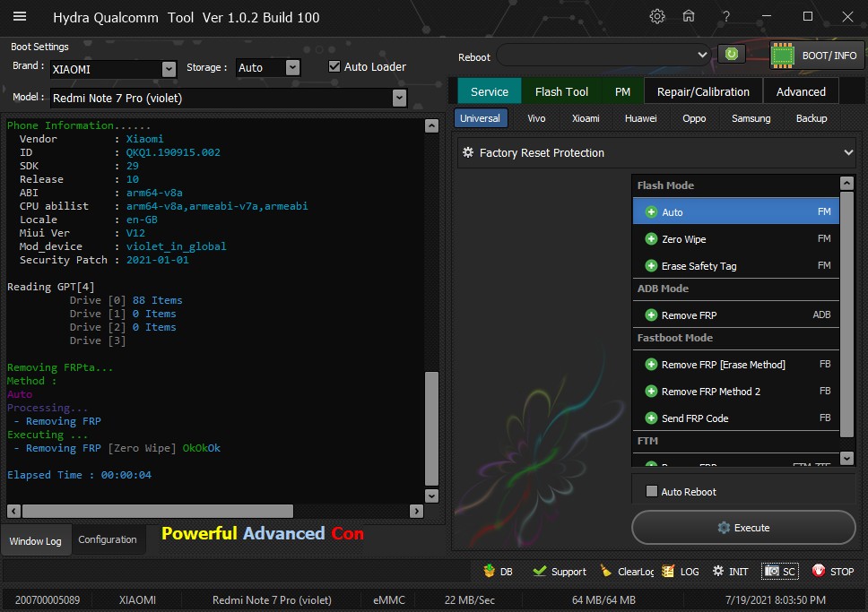Open the Configuration tab at bottom

point(108,539)
